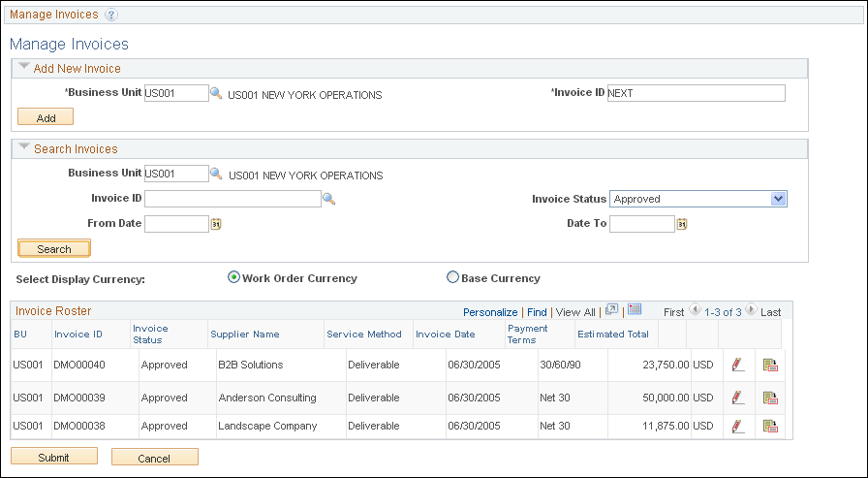Edit invoice DMO00039 pencil icon
Image resolution: width=868 pixels, height=478 pixels.
(x=737, y=398)
